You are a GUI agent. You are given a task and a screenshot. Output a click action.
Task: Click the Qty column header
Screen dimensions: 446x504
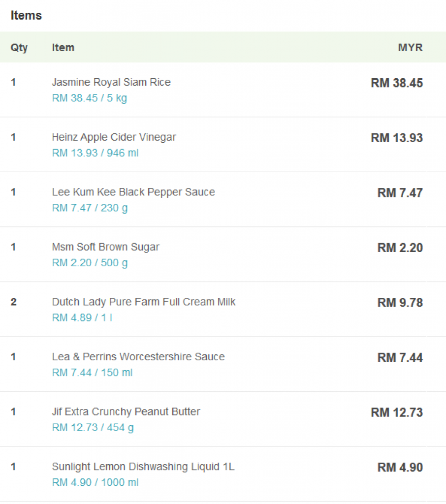19,48
